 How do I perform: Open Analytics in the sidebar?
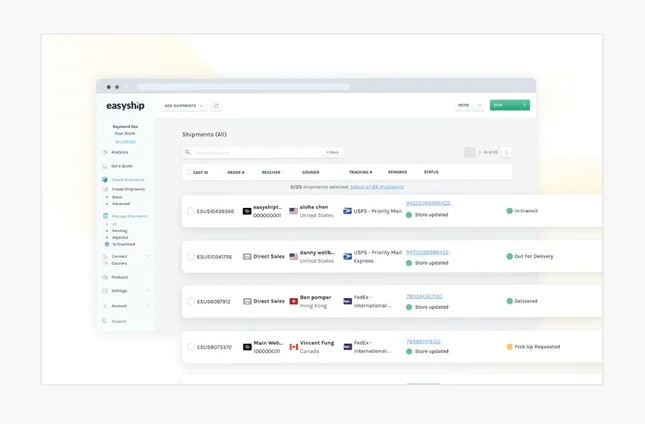pyautogui.click(x=119, y=152)
